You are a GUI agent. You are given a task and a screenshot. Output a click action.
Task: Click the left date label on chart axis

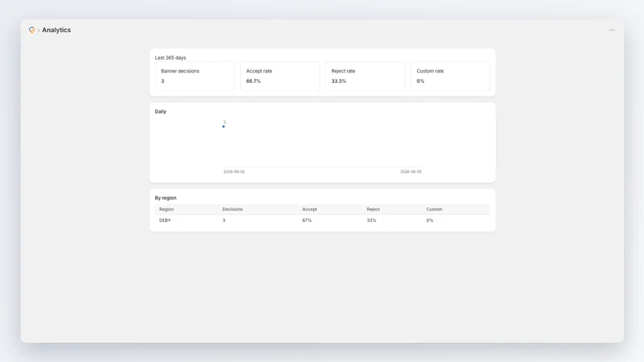[234, 171]
